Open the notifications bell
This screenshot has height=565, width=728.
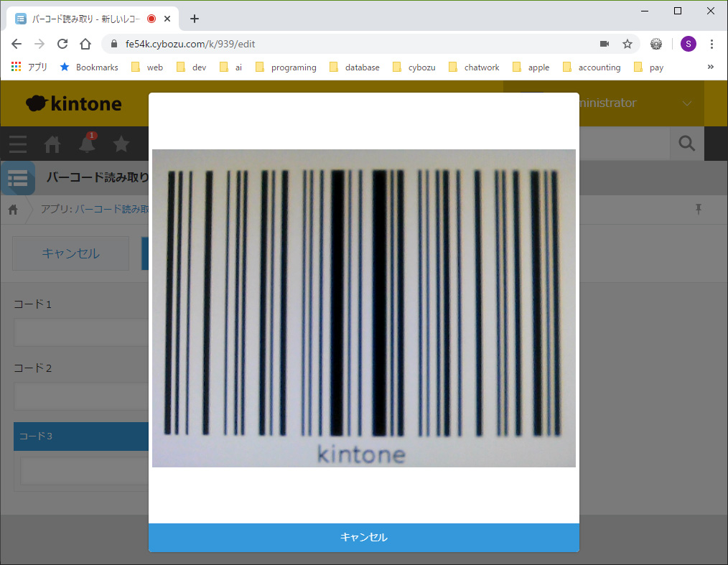pos(87,143)
